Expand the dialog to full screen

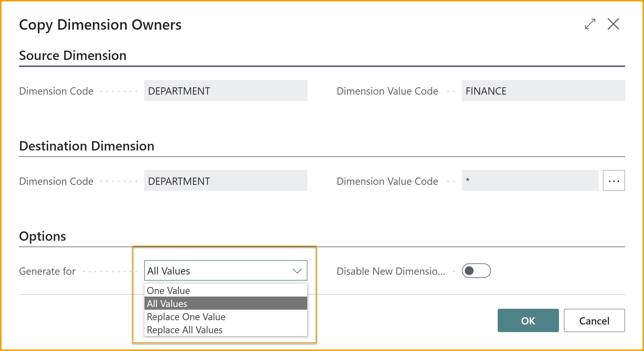pyautogui.click(x=590, y=24)
